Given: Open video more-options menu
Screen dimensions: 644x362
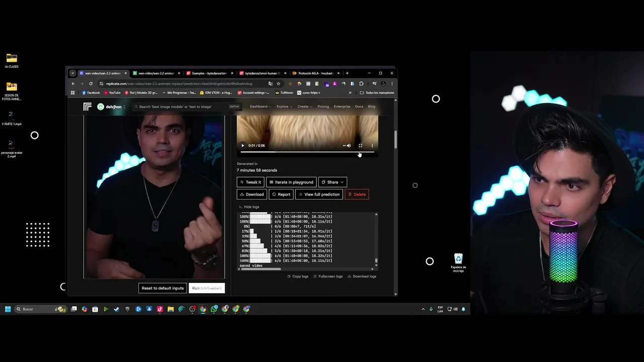Looking at the screenshot, I should pyautogui.click(x=372, y=145).
